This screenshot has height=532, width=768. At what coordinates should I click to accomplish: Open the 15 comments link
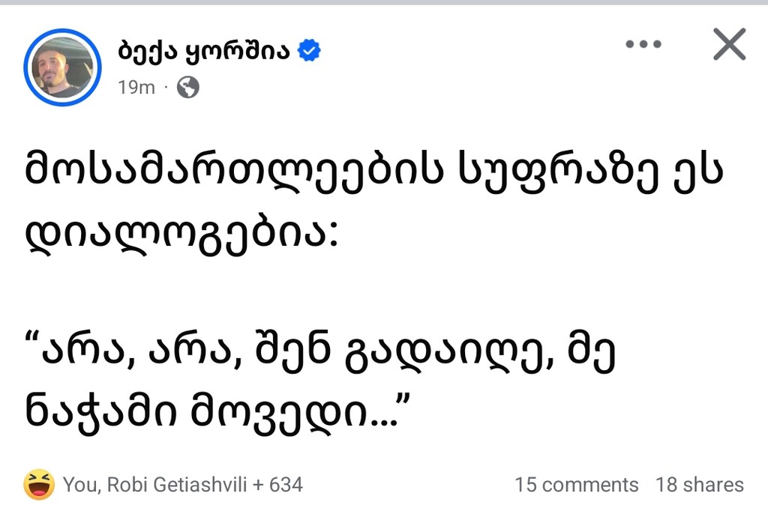point(576,485)
